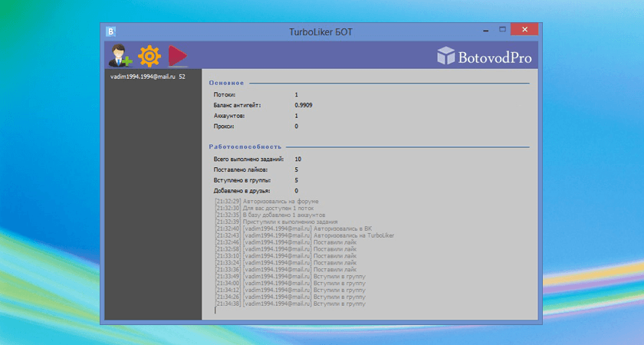Click the Всего выполнено заданий value 10
Screen dimensions: 644x345
(x=297, y=159)
